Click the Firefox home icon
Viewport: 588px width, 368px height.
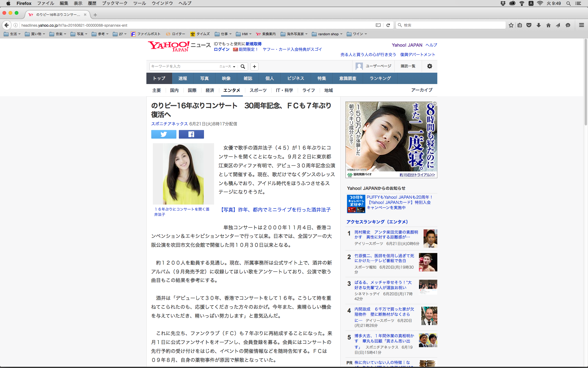point(548,25)
